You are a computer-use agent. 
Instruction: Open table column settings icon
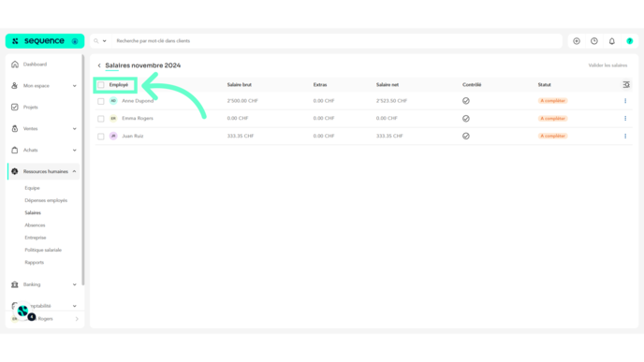[626, 84]
